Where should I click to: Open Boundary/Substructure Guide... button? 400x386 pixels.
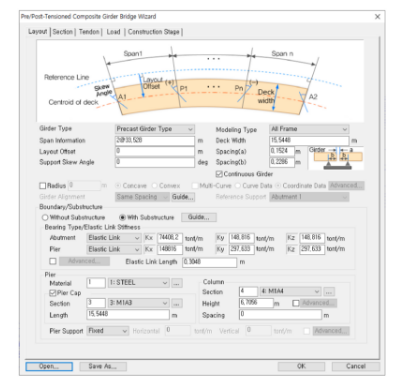(x=199, y=217)
